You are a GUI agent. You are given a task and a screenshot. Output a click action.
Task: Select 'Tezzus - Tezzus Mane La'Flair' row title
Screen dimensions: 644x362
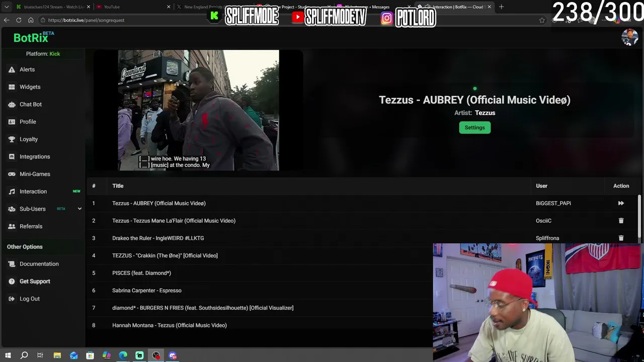[174, 221]
